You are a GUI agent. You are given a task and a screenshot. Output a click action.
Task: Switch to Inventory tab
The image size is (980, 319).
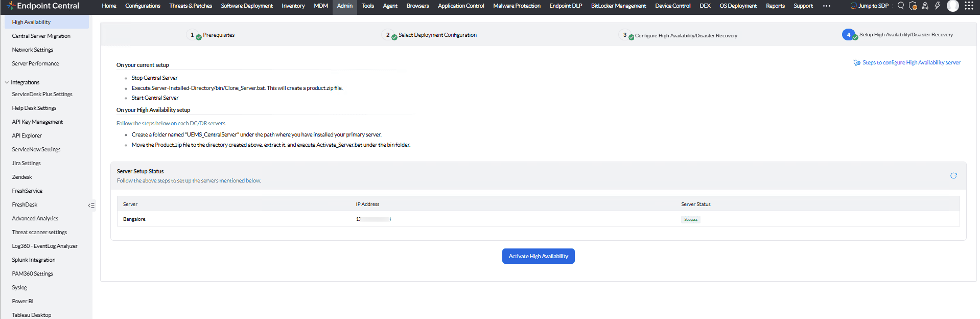pos(293,6)
